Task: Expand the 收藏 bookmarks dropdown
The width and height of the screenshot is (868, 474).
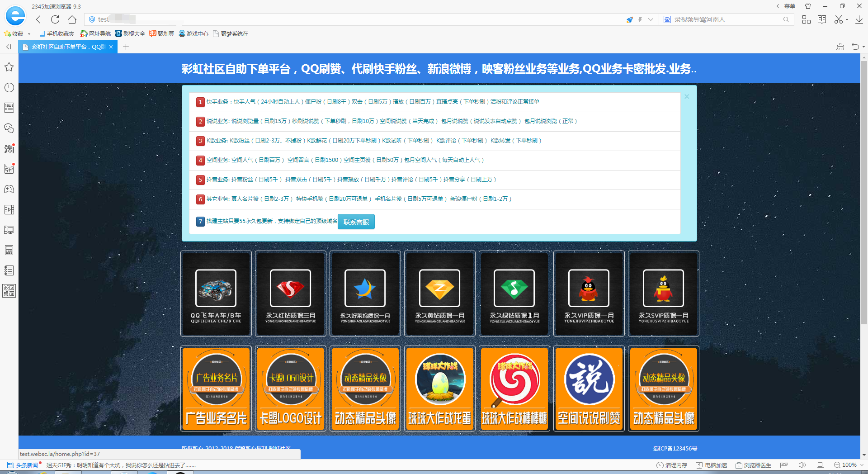Action: [x=29, y=34]
